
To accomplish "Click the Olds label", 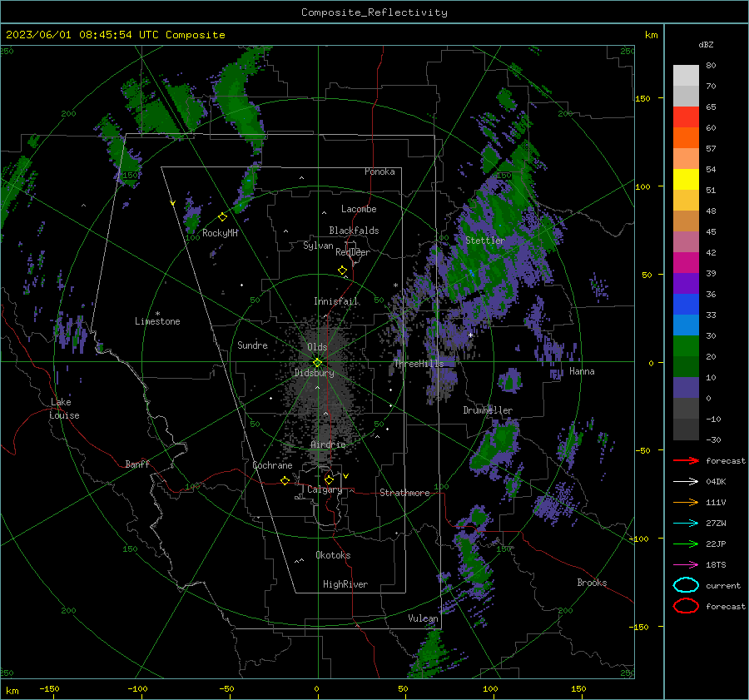I will click(x=317, y=347).
